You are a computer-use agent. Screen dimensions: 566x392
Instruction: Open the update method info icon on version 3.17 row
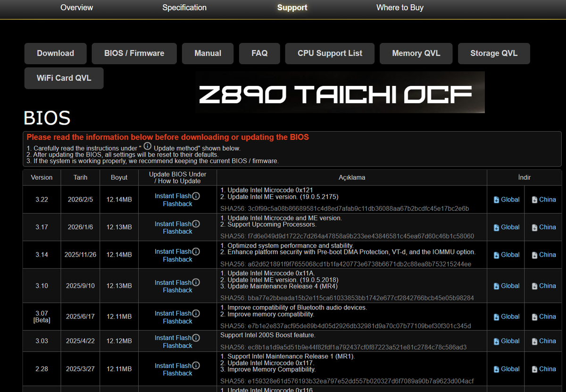(x=196, y=224)
